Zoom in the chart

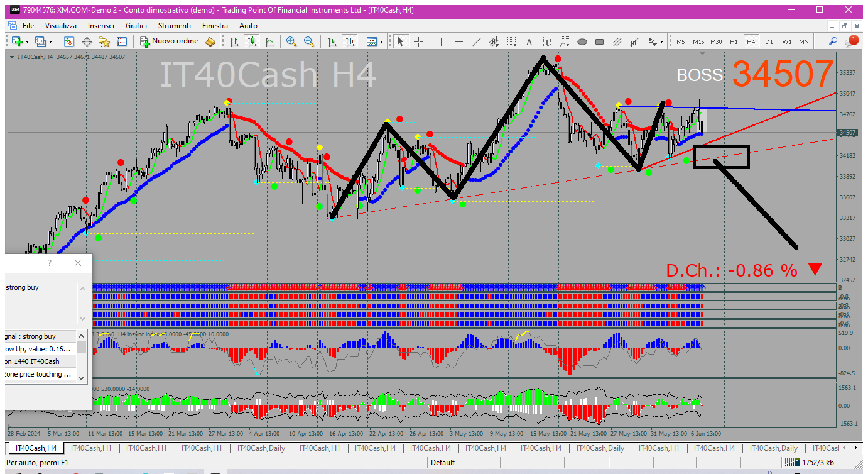[x=291, y=41]
